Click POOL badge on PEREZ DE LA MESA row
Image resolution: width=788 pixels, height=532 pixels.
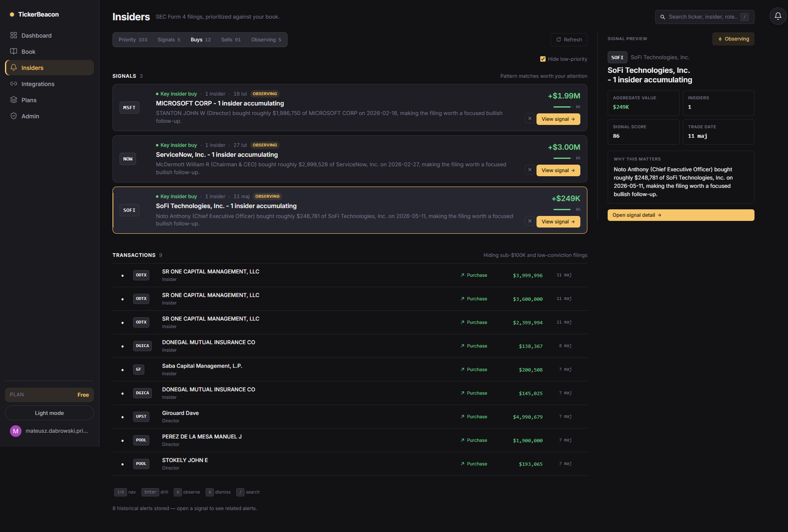tap(141, 440)
